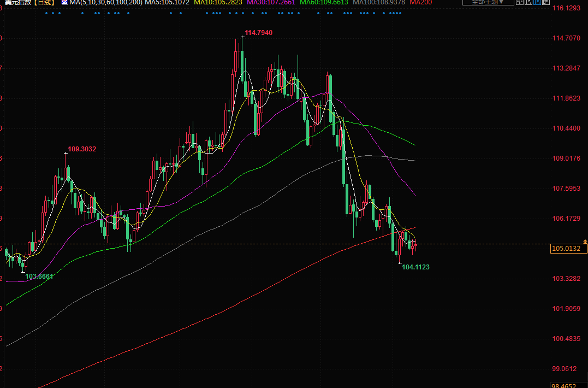
Task: Click the second toolbar icon at top right
Action: click(527, 2)
